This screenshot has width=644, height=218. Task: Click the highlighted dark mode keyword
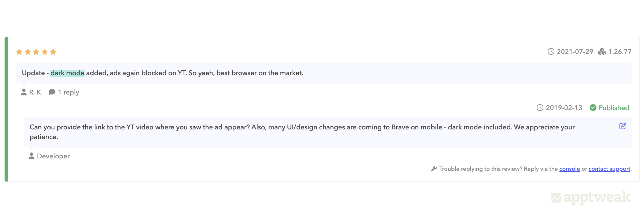coord(67,73)
